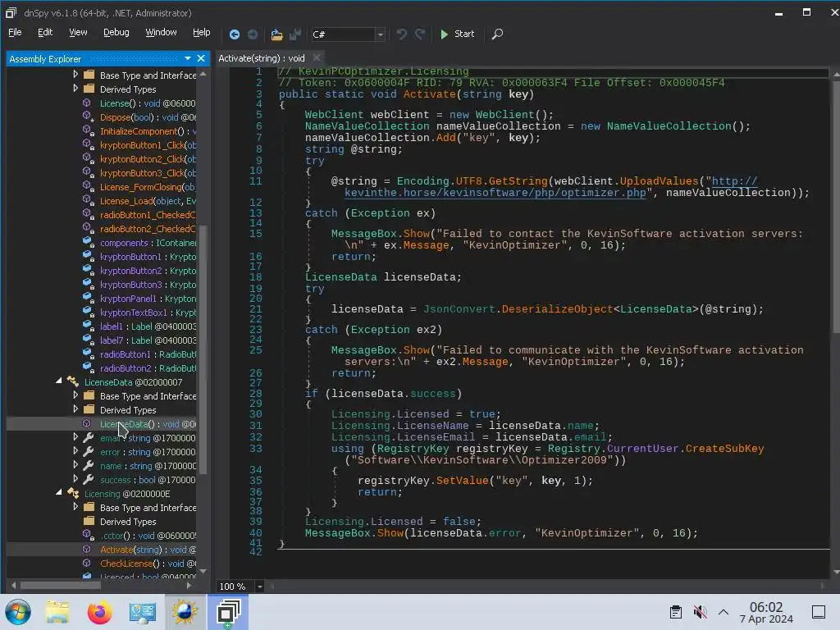Close the Activate(string) tab
This screenshot has width=840, height=630.
click(x=317, y=58)
